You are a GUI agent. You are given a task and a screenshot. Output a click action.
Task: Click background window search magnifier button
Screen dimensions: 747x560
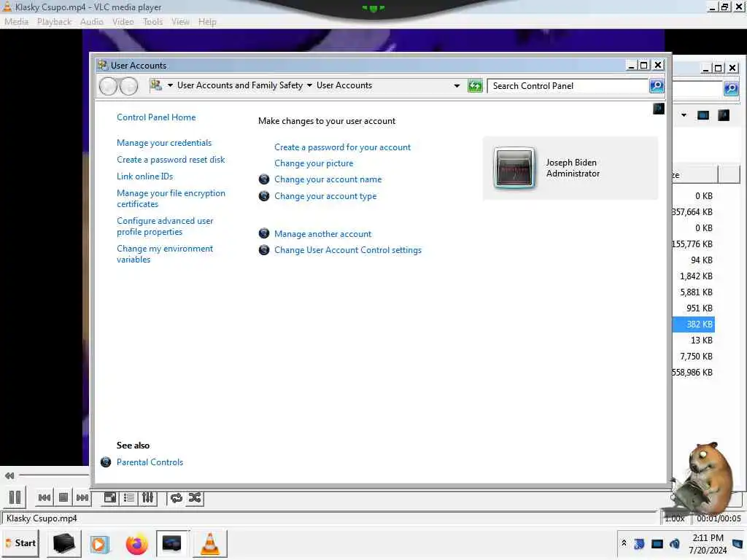click(x=731, y=88)
